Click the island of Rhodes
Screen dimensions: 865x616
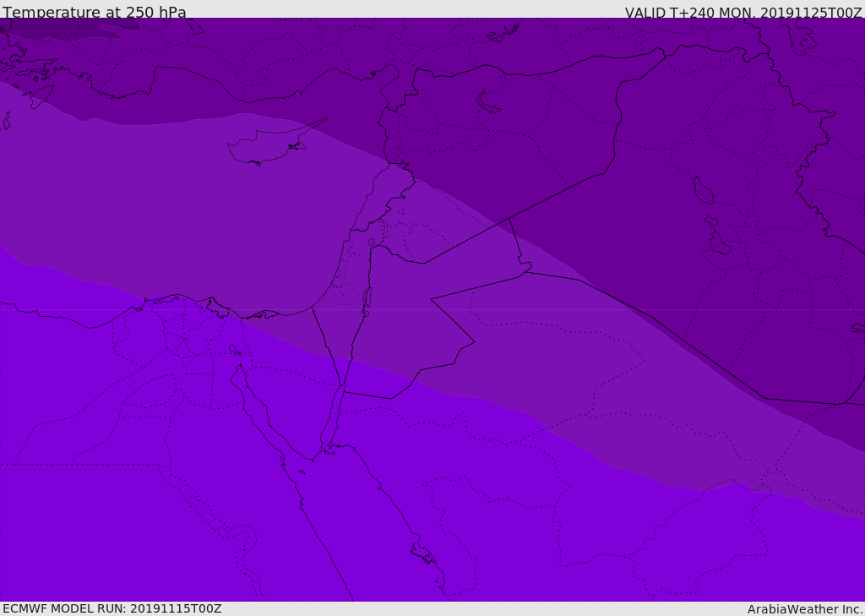pyautogui.click(x=41, y=96)
